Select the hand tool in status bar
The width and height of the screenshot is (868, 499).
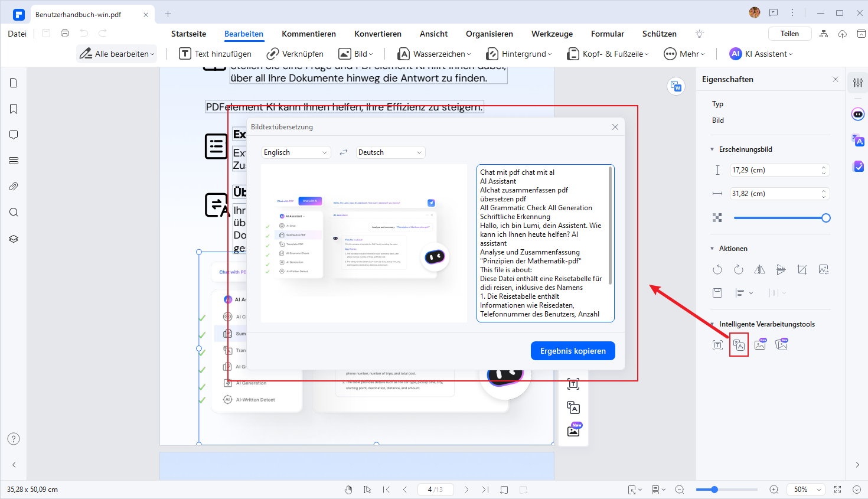(349, 490)
